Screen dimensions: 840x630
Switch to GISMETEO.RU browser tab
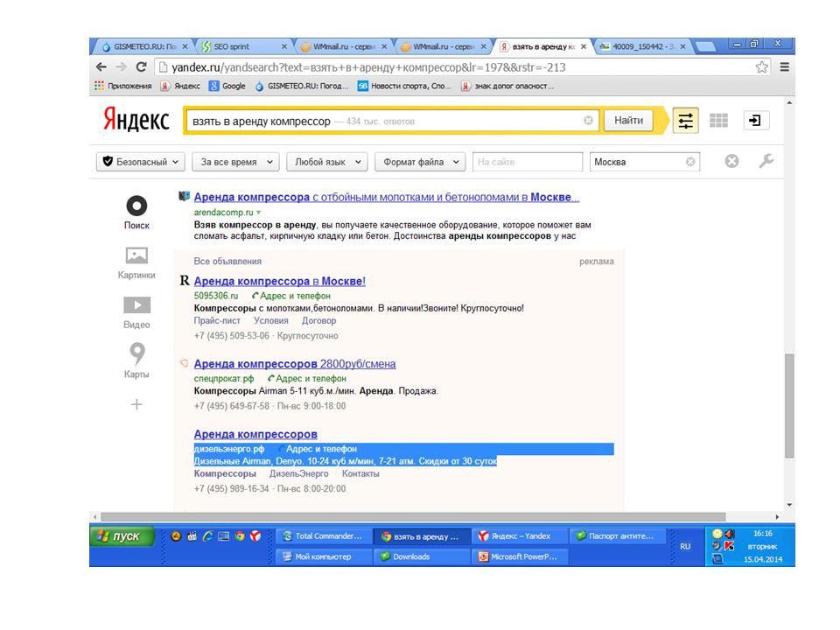[x=143, y=46]
